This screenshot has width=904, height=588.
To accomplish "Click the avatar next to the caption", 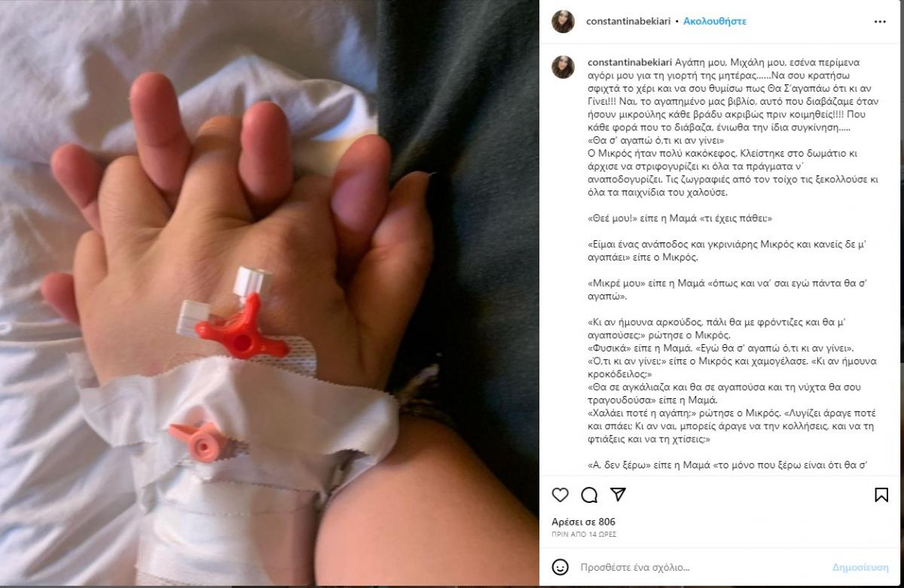I will pyautogui.click(x=563, y=66).
